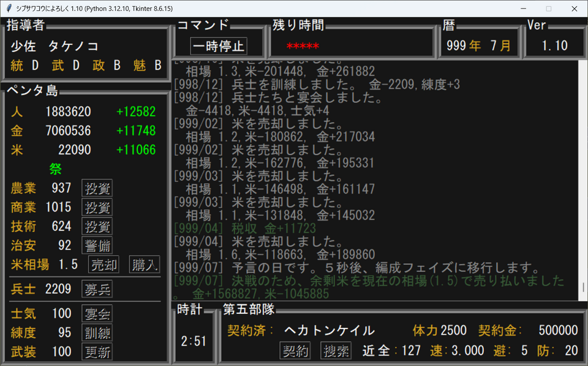Invest in 農業 agriculture
This screenshot has width=588, height=366.
coord(97,188)
